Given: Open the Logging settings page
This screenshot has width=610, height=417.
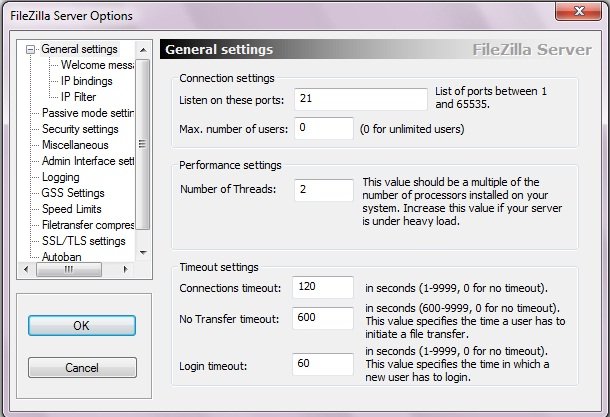Looking at the screenshot, I should [61, 177].
